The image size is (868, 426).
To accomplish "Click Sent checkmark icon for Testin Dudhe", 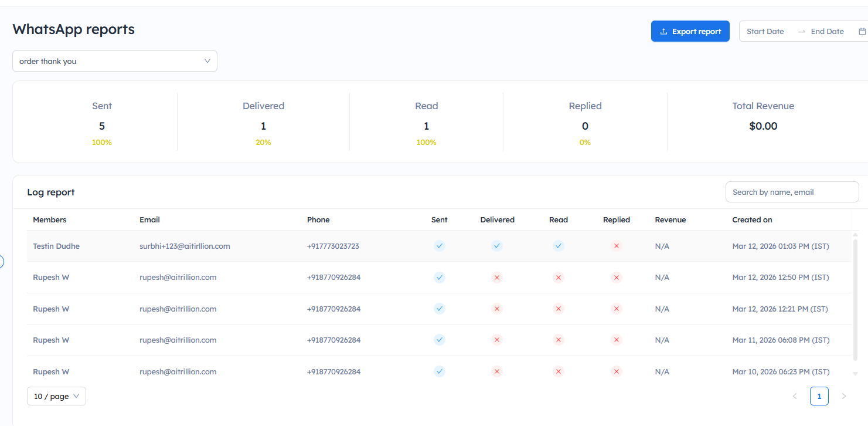I will click(440, 246).
